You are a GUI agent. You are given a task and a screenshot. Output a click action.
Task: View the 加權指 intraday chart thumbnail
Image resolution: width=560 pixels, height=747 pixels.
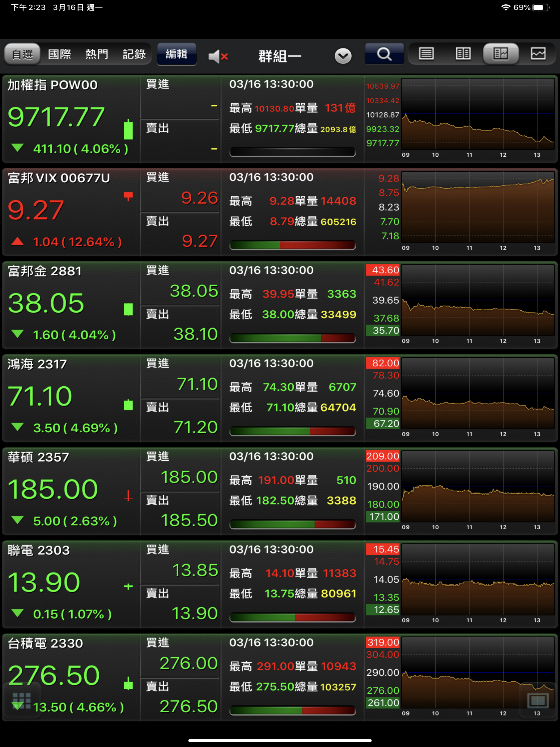(x=478, y=114)
